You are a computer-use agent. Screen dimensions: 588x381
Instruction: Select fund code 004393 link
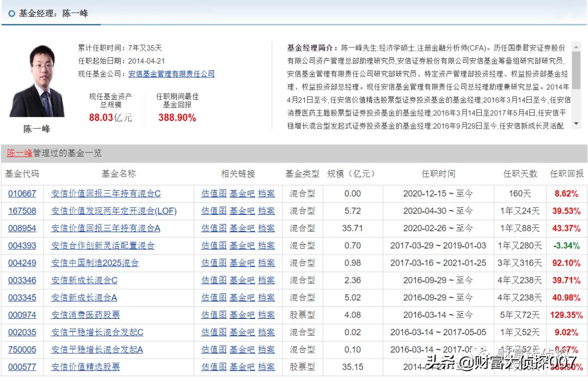click(x=20, y=246)
